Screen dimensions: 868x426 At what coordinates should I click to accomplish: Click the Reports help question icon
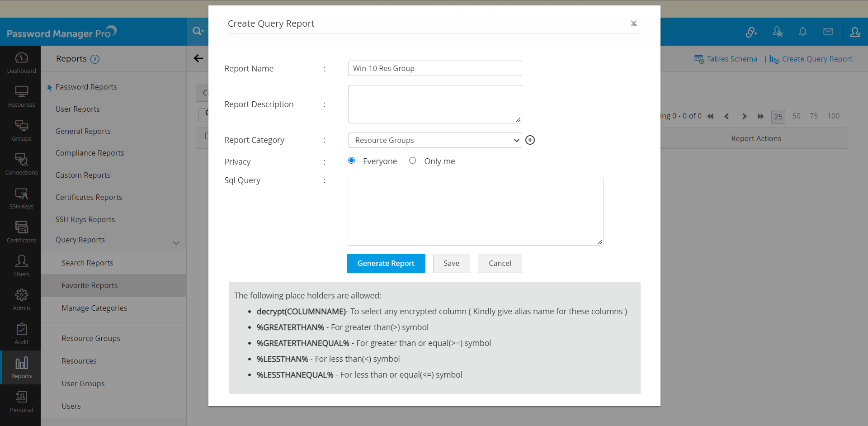[x=95, y=59]
